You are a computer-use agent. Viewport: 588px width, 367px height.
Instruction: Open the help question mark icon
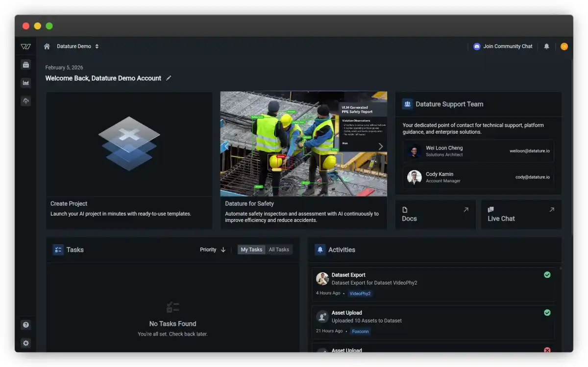(x=26, y=325)
